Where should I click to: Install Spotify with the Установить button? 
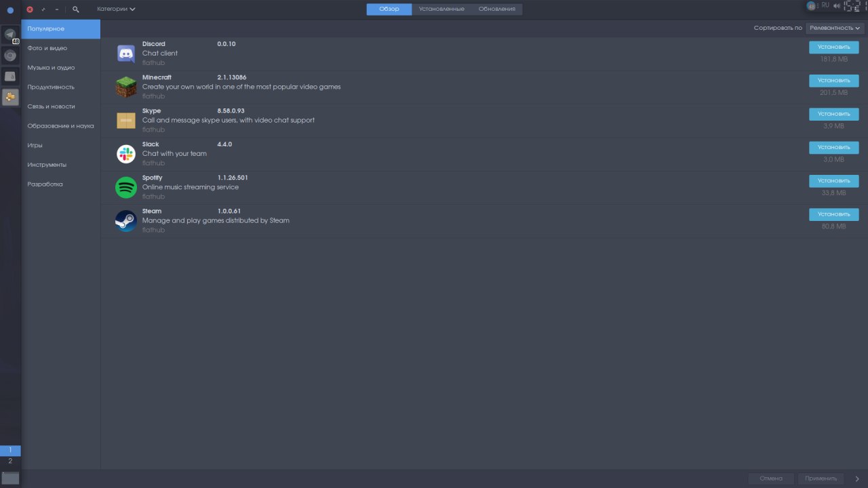(x=833, y=181)
